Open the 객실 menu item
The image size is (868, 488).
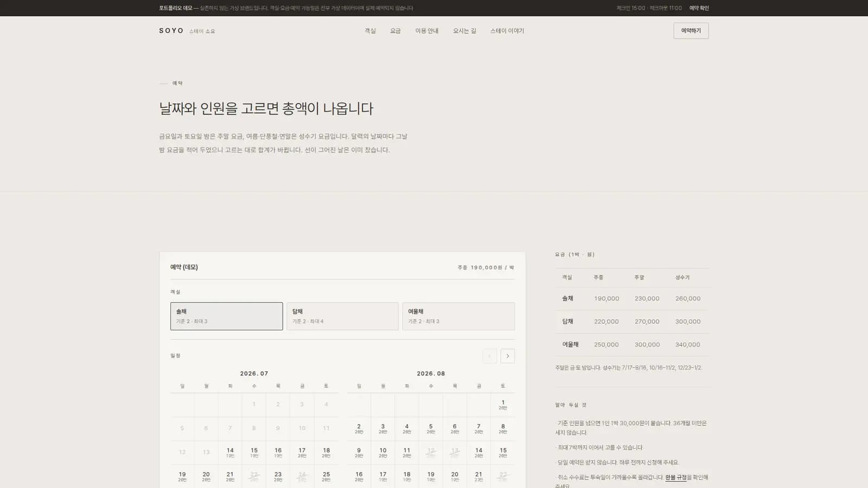(x=370, y=31)
